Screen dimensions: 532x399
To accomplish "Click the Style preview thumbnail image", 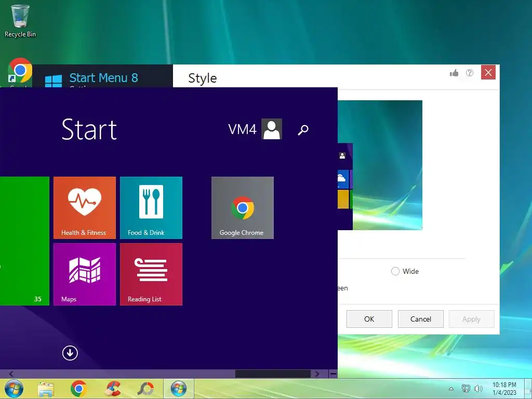I will 380,165.
